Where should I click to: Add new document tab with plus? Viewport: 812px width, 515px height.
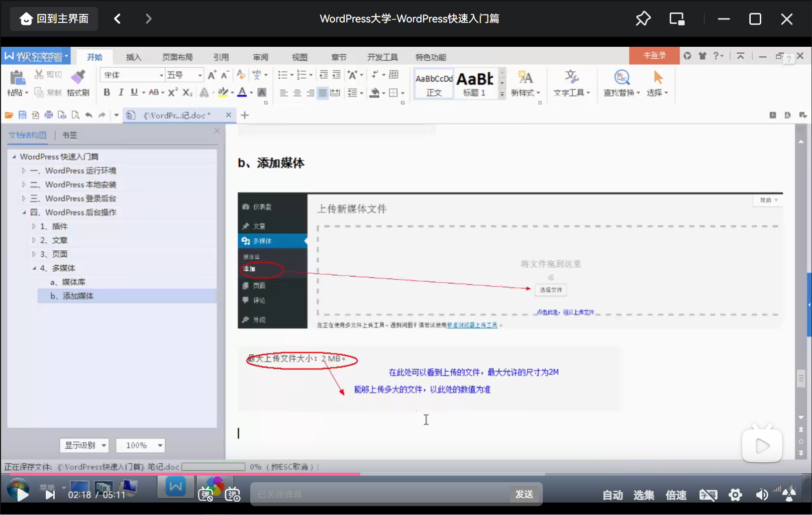[245, 115]
